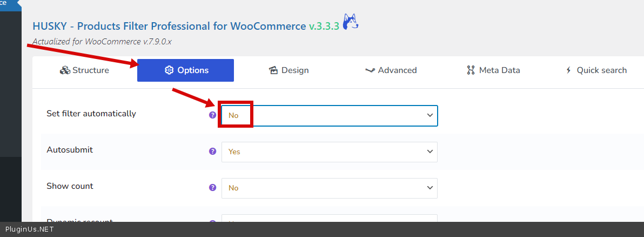
Task: Open the Set filter automatically dropdown
Action: click(329, 115)
